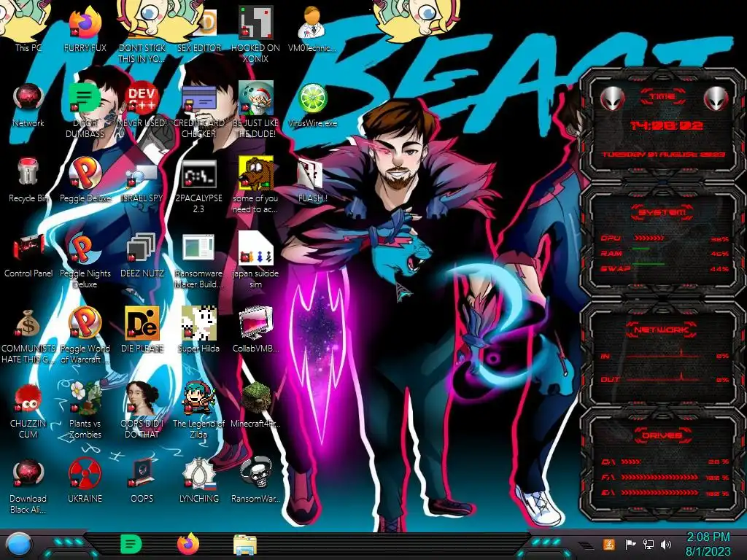This screenshot has height=560, width=747.
Task: Click the TIME widget header
Action: [x=662, y=97]
